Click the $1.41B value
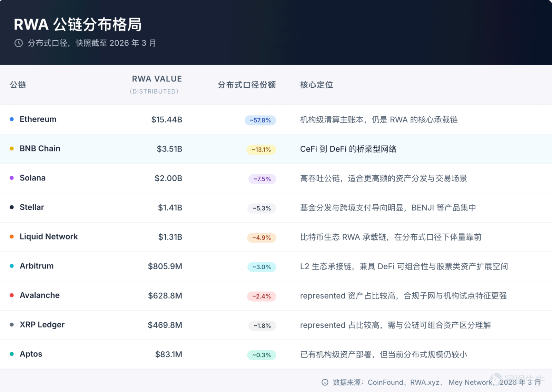The height and width of the screenshot is (392, 552). [170, 208]
